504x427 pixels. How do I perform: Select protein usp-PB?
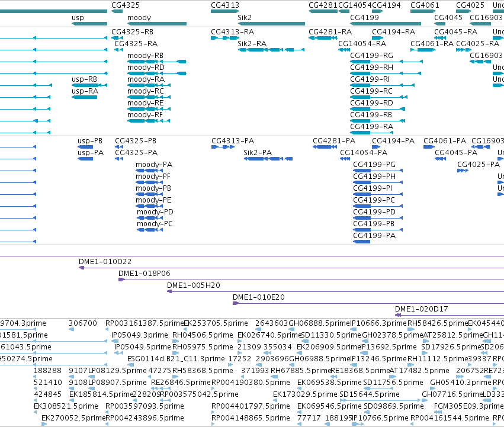90,141
